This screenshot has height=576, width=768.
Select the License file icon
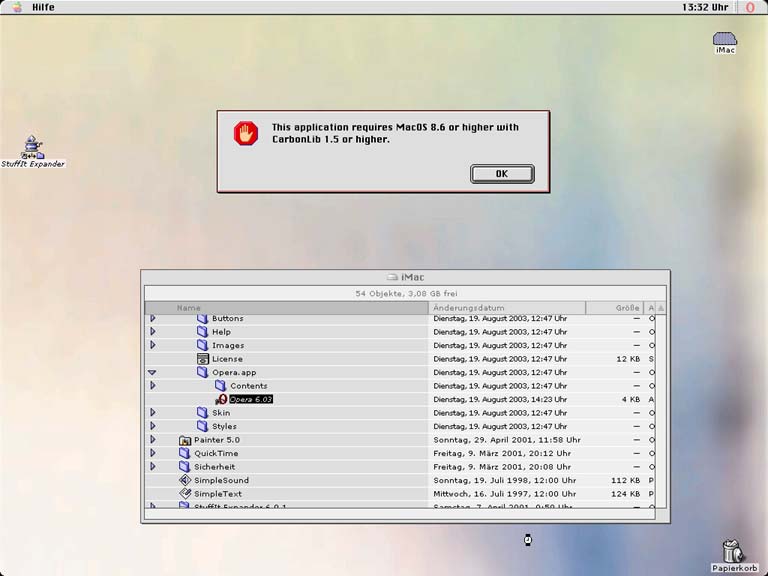coord(202,359)
